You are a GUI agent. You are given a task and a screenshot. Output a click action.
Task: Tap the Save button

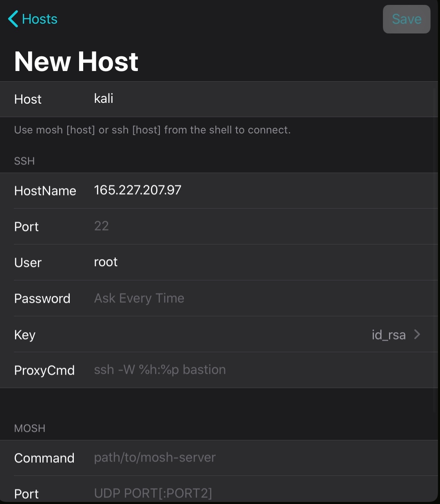pos(406,19)
